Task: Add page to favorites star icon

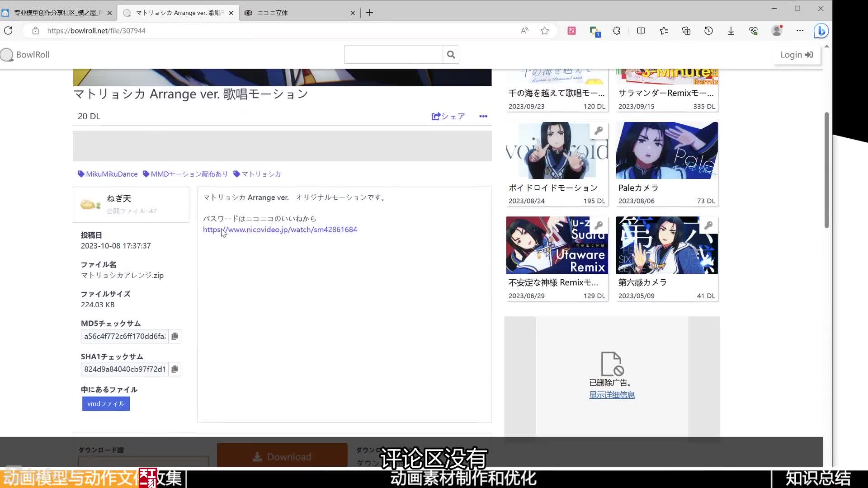Action: tap(545, 31)
